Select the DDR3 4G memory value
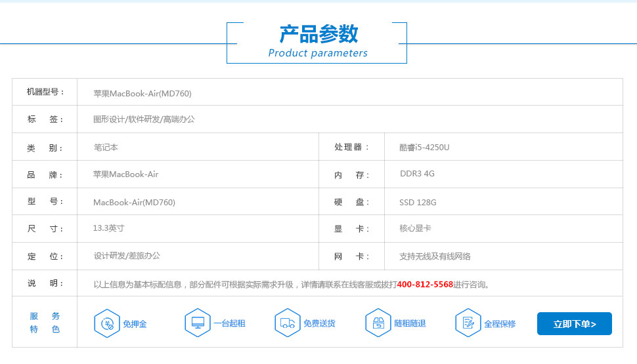The width and height of the screenshot is (637, 364). click(x=417, y=174)
